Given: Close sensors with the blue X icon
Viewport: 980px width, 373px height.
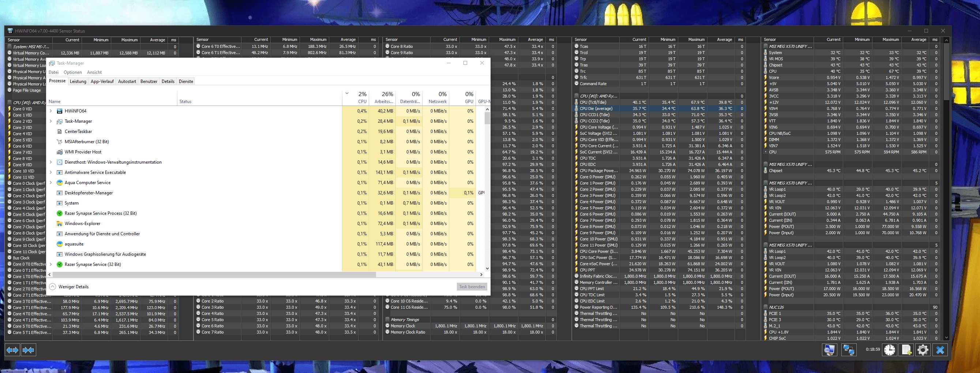Looking at the screenshot, I should click(x=940, y=350).
